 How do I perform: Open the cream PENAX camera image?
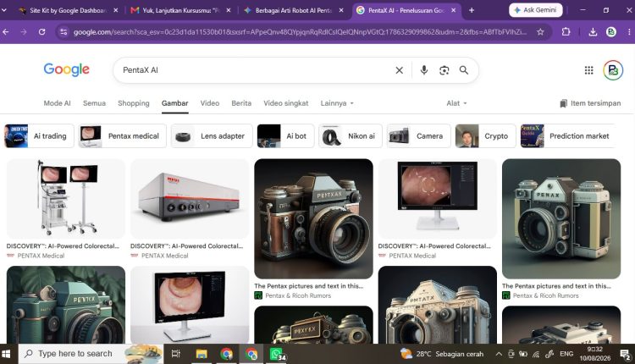[561, 218]
